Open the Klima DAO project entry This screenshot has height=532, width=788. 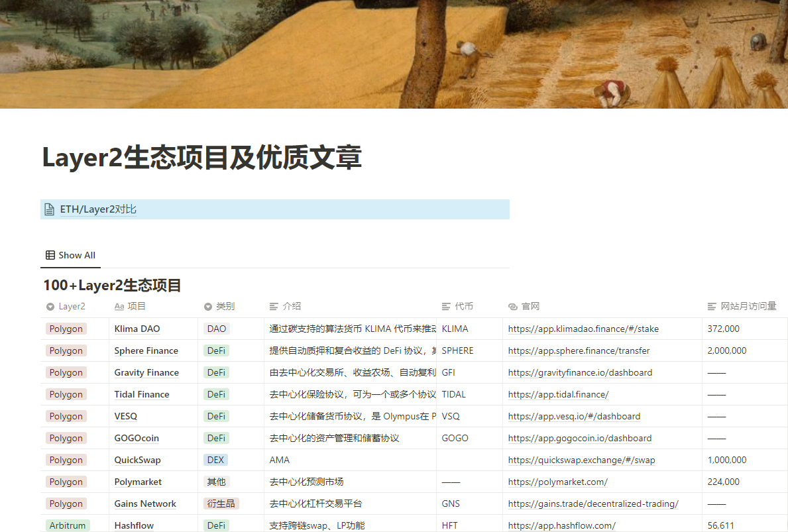[137, 329]
